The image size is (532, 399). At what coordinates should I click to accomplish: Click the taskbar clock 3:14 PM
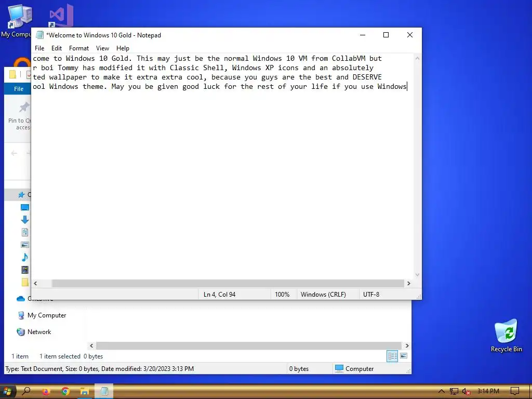488,391
